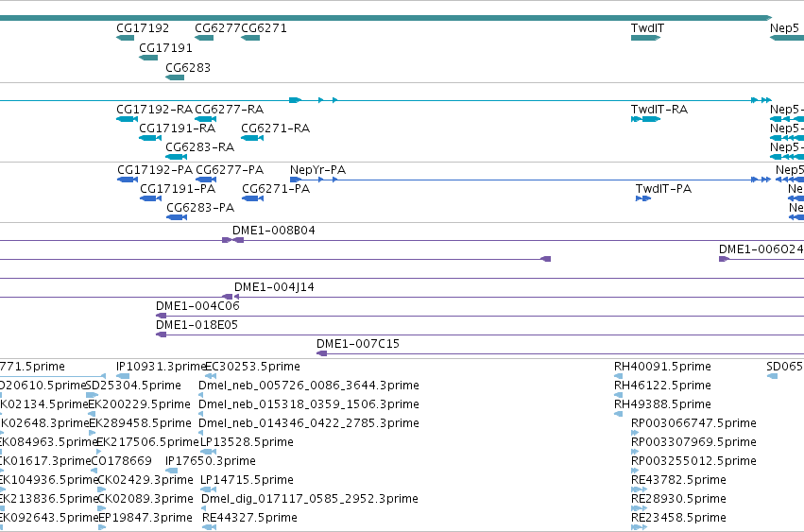Select clone DME1-004J14
The image size is (804, 532).
coord(274,287)
